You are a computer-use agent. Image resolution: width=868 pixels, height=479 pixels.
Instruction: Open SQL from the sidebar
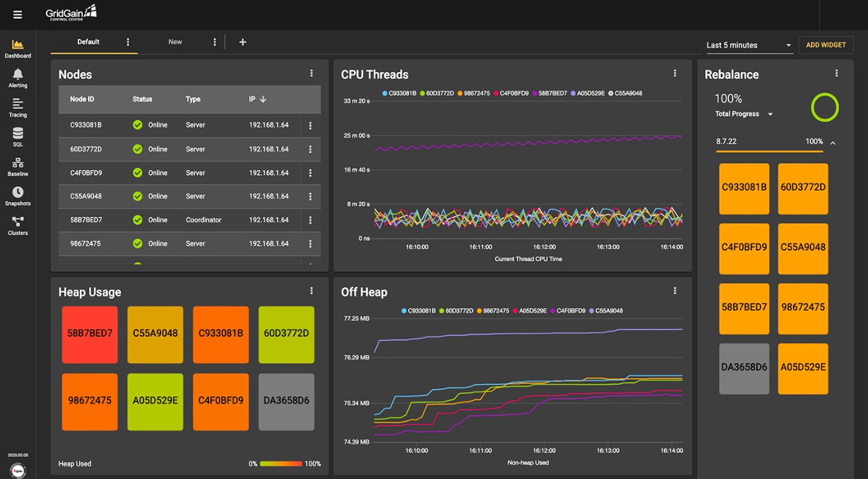click(18, 137)
